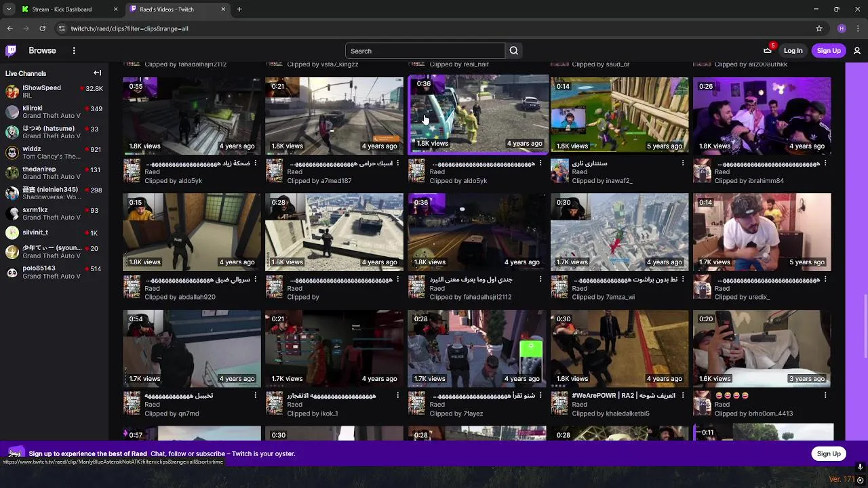Open browser profile avatar H

(x=842, y=28)
